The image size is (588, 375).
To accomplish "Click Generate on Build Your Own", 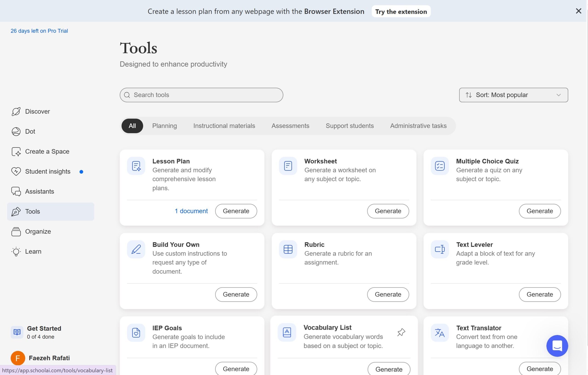I will tap(236, 294).
